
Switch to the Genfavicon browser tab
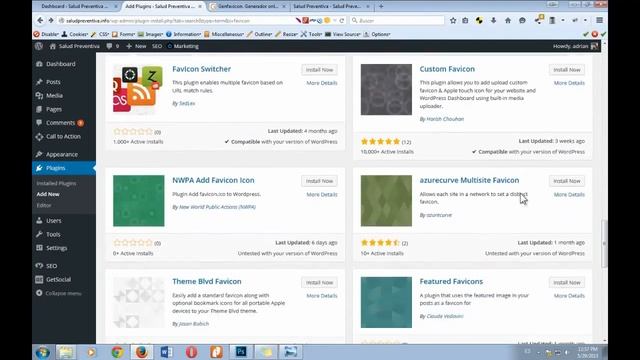pos(248,7)
